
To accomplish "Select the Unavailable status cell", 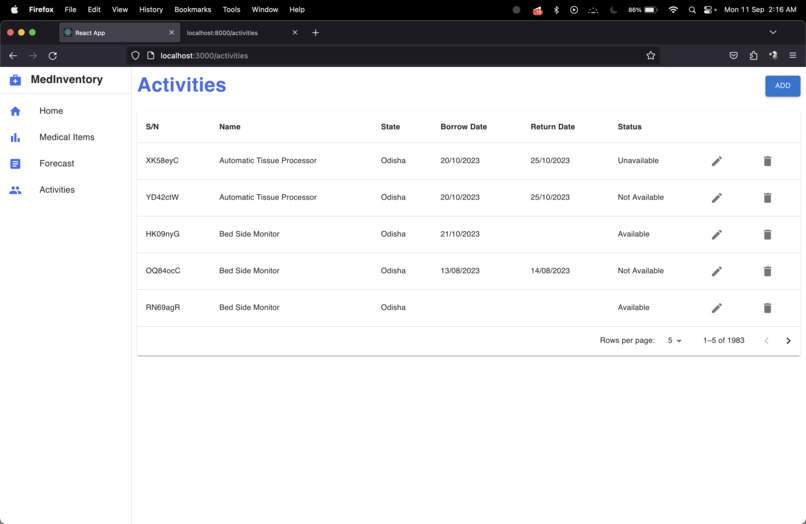I will [x=638, y=160].
